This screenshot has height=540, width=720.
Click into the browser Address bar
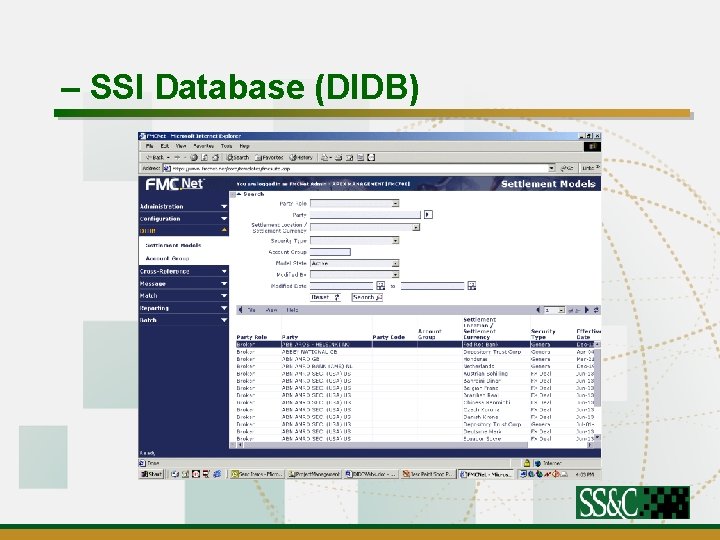point(356,169)
